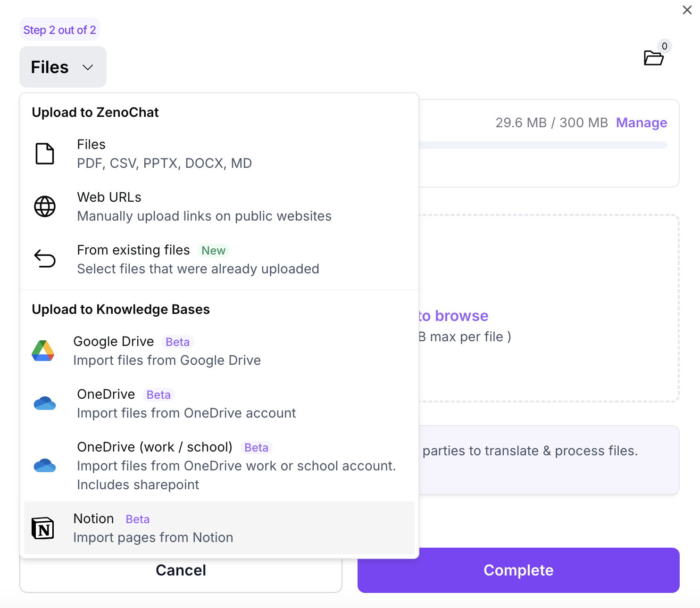Image resolution: width=700 pixels, height=608 pixels.
Task: Click the '29.6 MB / 300 MB' storage text
Action: [x=552, y=123]
